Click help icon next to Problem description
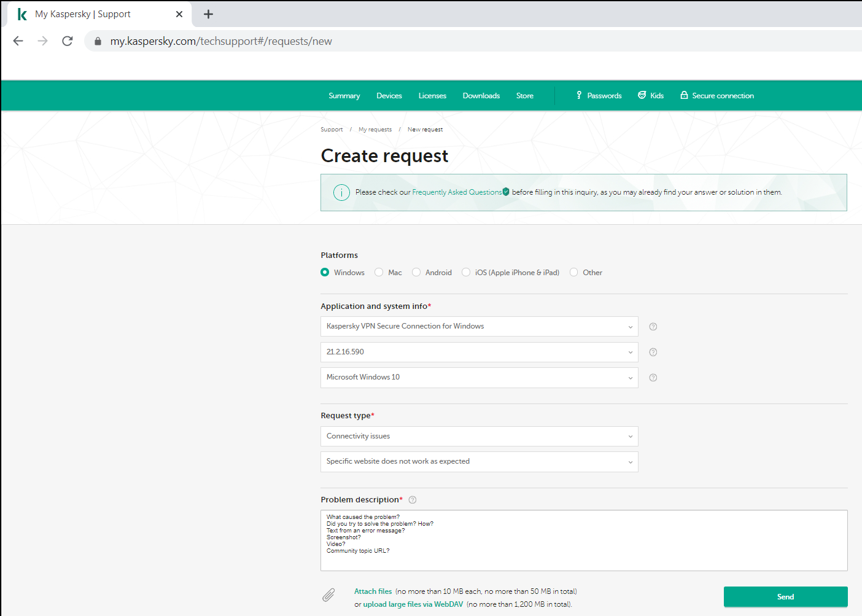862x616 pixels. point(413,500)
